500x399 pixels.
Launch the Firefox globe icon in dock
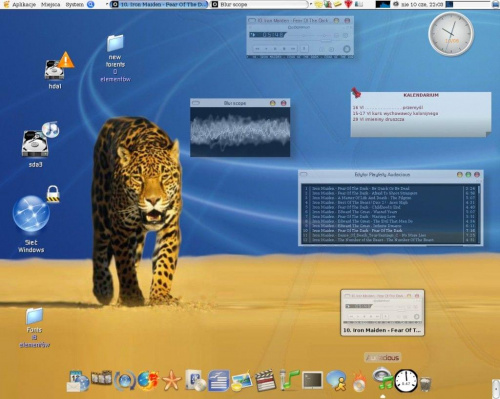tap(147, 381)
